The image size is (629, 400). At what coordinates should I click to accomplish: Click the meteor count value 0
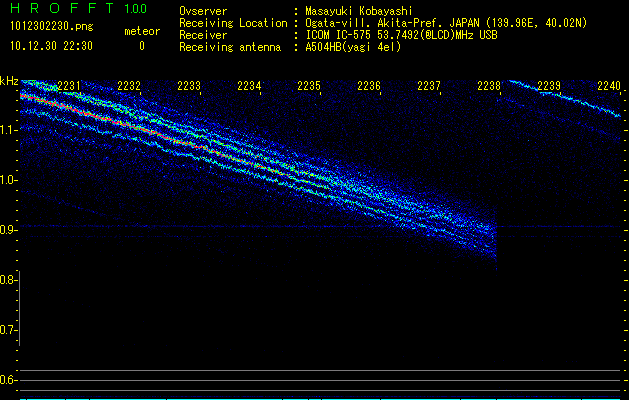click(x=142, y=46)
